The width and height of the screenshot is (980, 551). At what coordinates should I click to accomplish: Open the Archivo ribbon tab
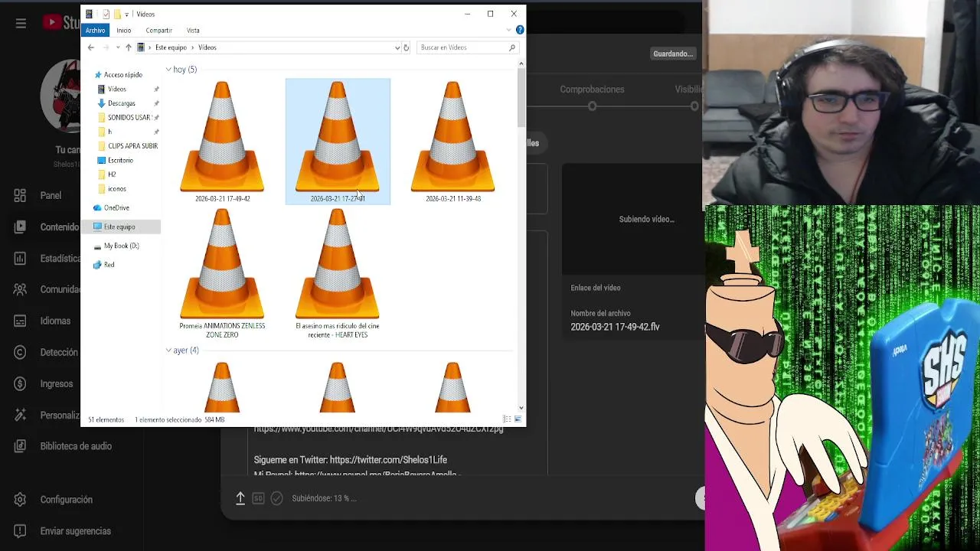coord(96,31)
